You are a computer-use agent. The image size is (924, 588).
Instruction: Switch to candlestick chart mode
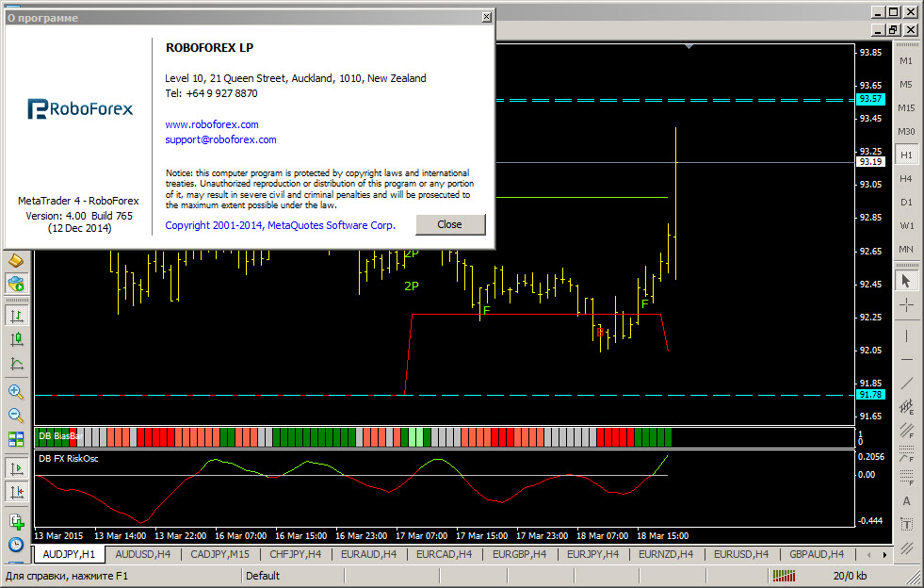17,339
